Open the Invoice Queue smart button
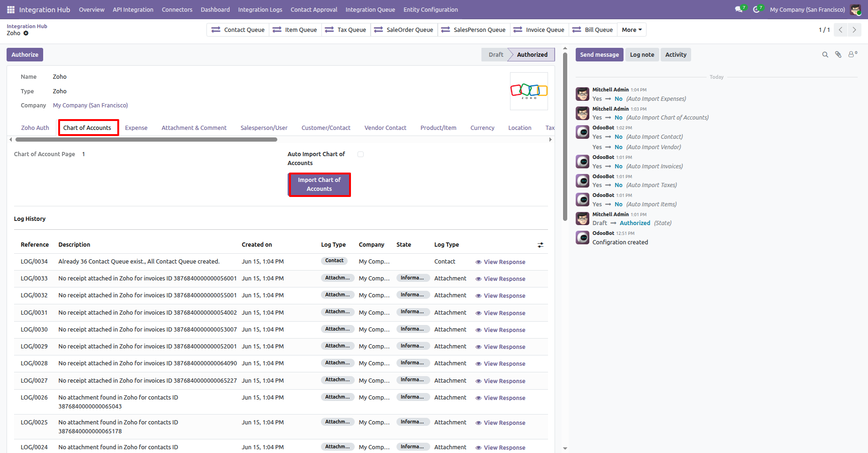Image resolution: width=868 pixels, height=453 pixels. pos(540,30)
